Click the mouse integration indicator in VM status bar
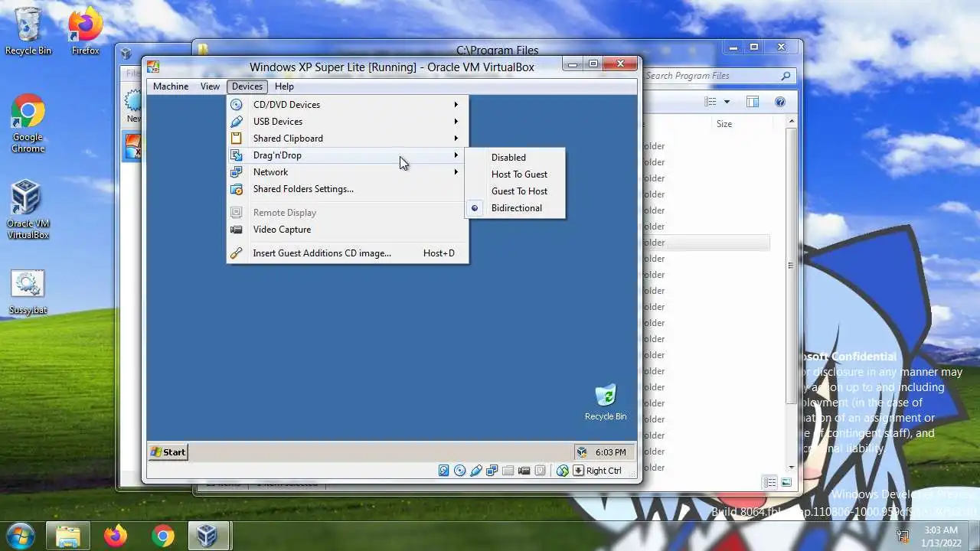The width and height of the screenshot is (980, 551). [563, 471]
